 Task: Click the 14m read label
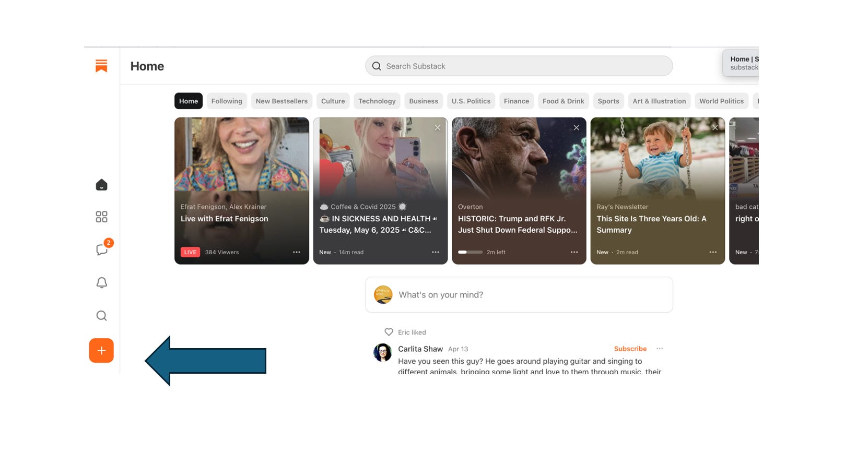coord(351,252)
